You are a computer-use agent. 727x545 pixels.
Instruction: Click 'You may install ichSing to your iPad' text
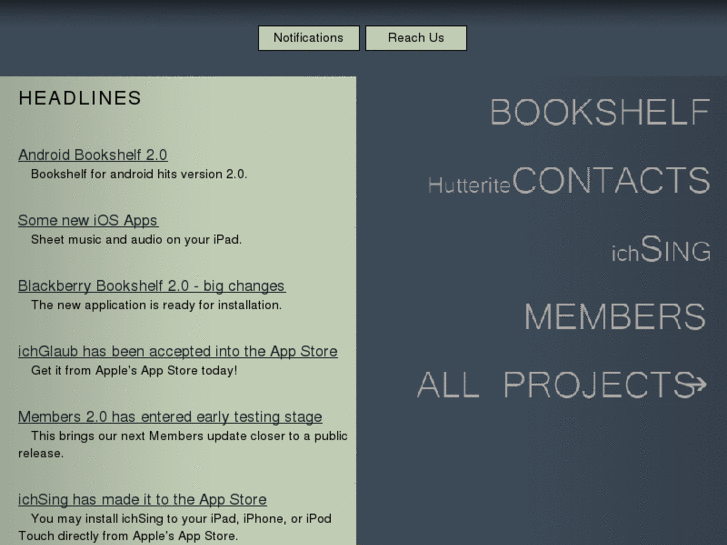coord(175,527)
